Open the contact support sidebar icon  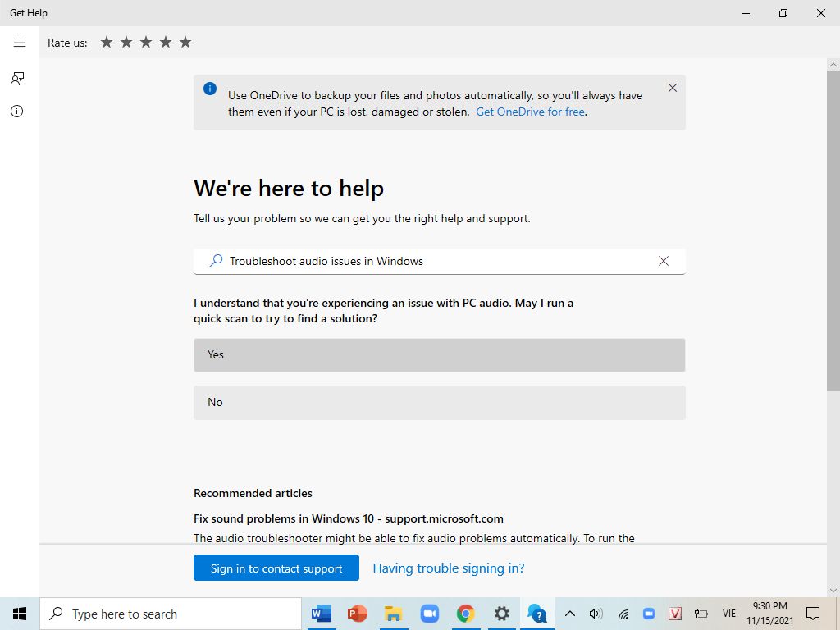[17, 79]
